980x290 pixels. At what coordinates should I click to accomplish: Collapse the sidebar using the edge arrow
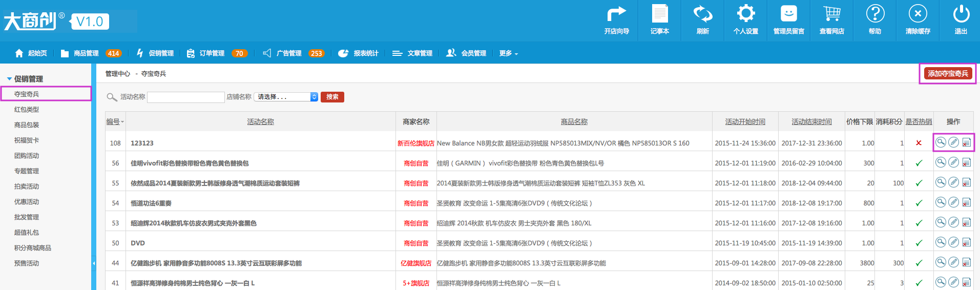click(x=94, y=263)
